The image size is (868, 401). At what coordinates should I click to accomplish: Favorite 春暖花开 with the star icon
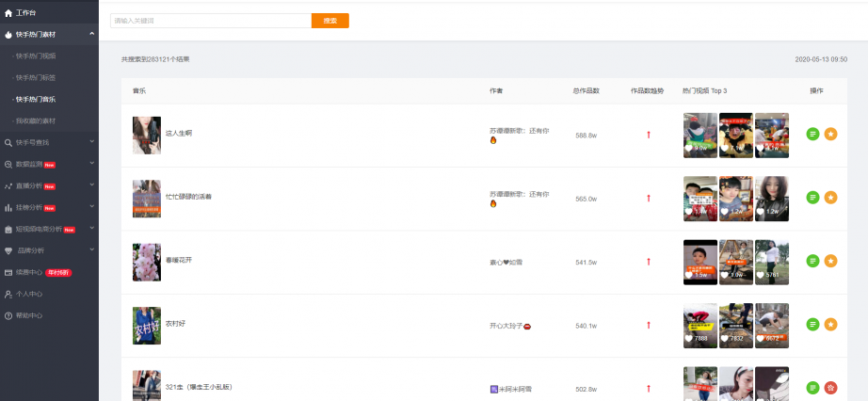[x=831, y=261]
